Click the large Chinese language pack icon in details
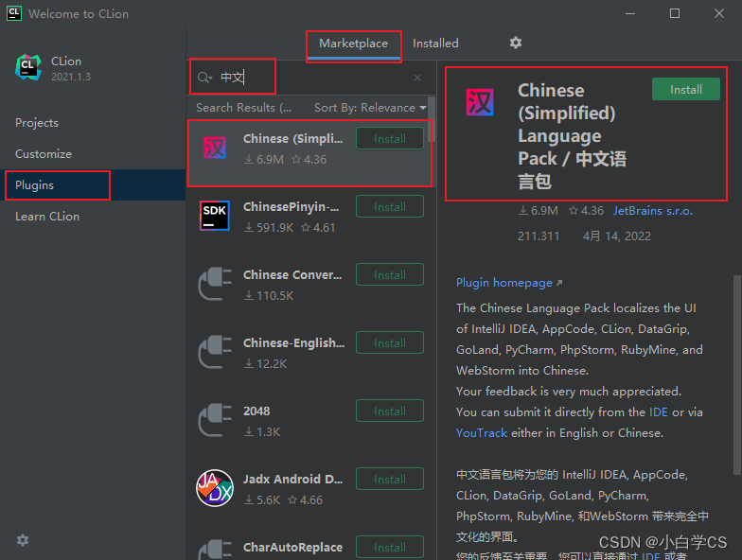The width and height of the screenshot is (742, 560). tap(479, 102)
